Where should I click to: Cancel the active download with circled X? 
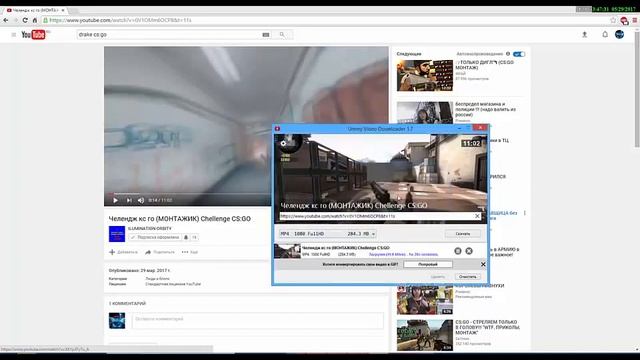(469, 251)
